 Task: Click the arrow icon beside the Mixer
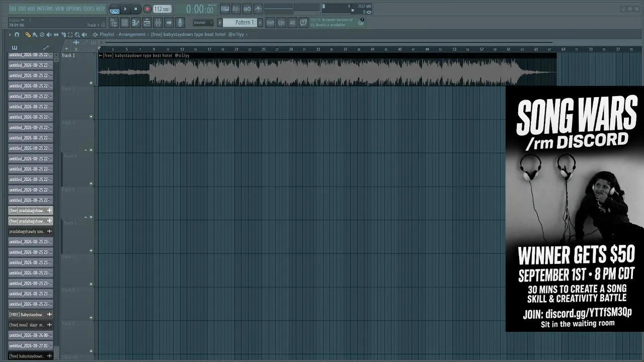coord(169,23)
